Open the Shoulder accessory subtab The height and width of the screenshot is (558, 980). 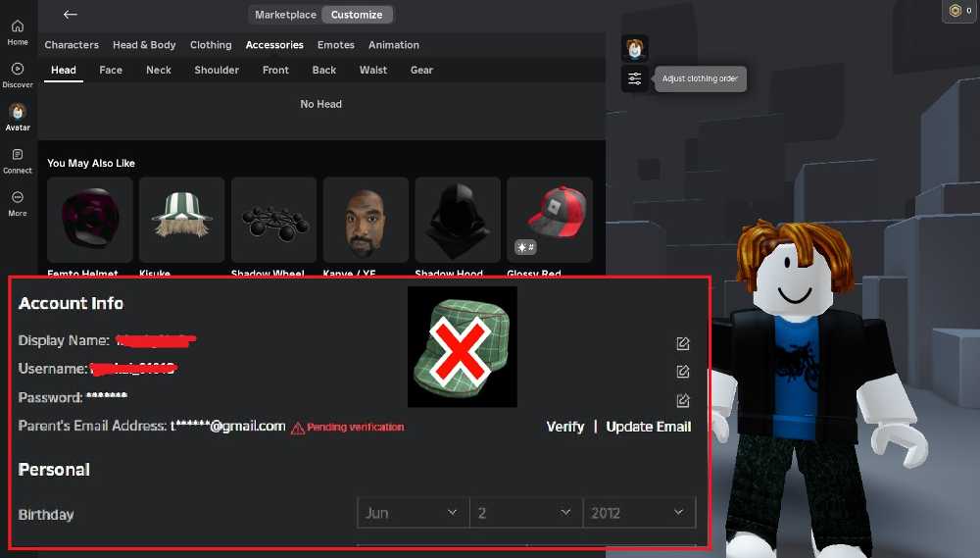[x=217, y=70]
